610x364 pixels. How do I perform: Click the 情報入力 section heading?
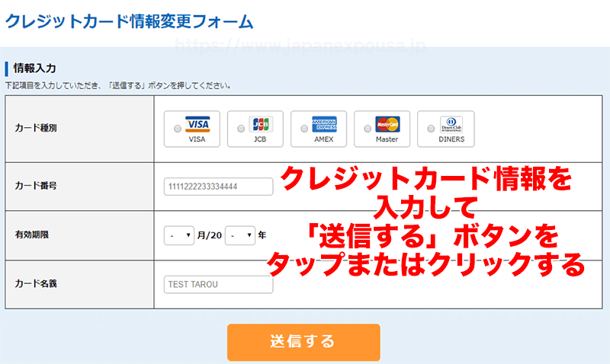click(x=34, y=69)
